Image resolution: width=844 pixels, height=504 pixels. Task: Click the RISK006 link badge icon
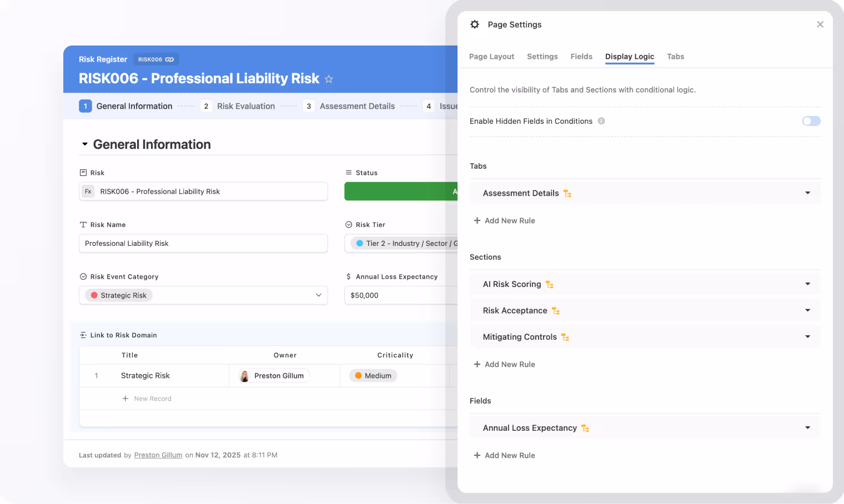[x=169, y=59]
